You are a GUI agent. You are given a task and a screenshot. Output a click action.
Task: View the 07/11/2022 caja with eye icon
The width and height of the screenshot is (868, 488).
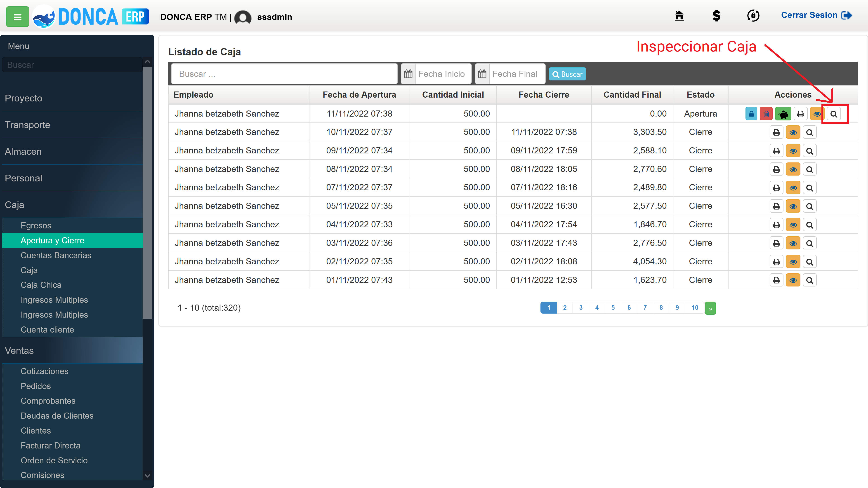[793, 188]
